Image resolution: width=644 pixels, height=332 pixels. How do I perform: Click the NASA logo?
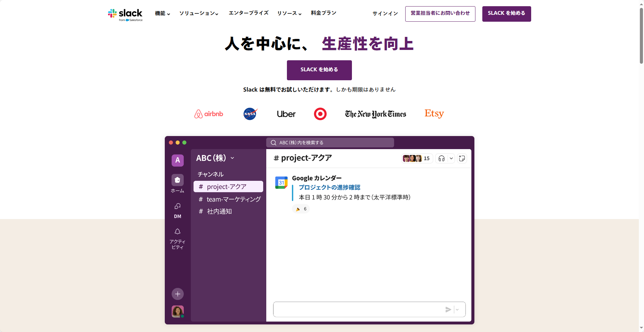250,114
